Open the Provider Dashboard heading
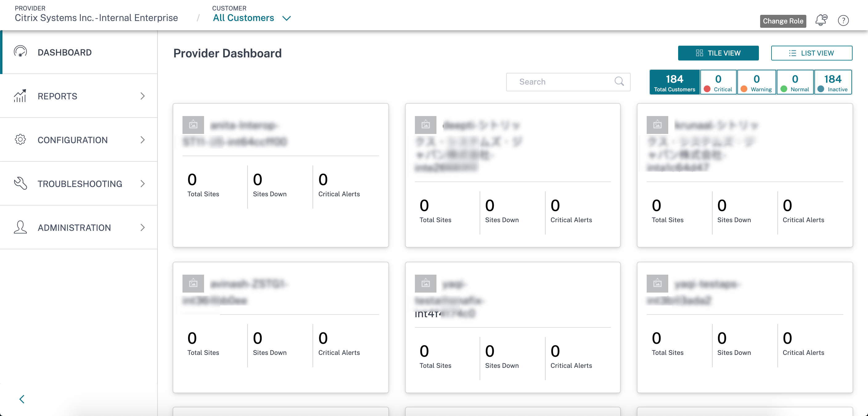 pyautogui.click(x=227, y=53)
